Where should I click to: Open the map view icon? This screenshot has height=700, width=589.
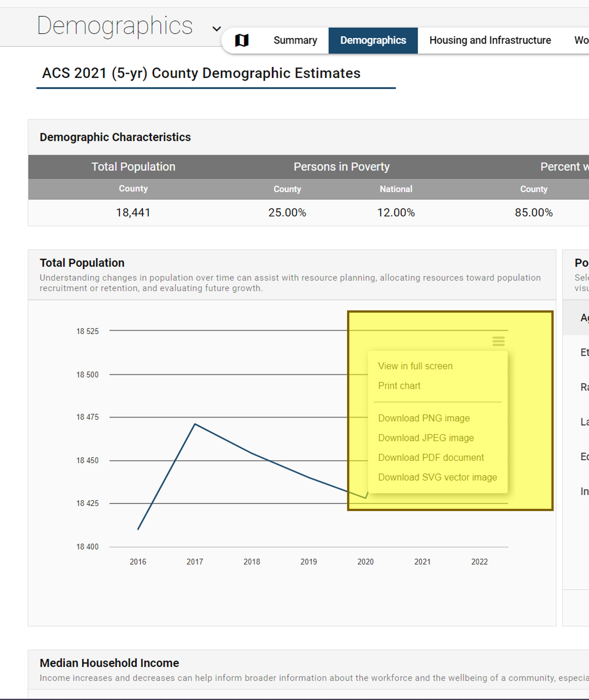(x=242, y=40)
